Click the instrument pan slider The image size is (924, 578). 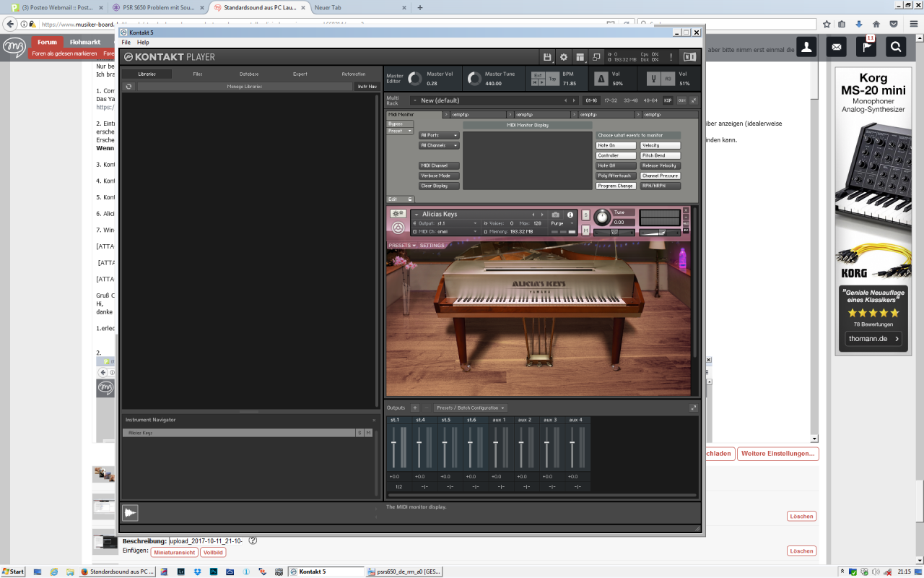[x=614, y=233]
